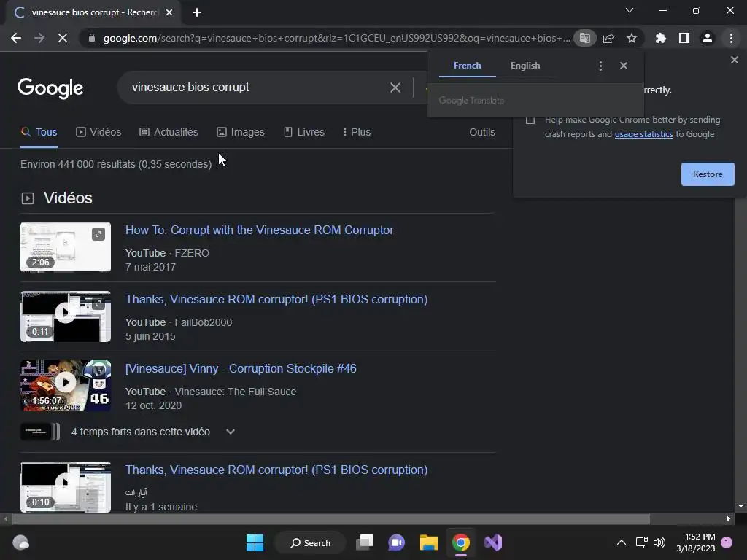Screen dimensions: 747x560
Task: Switch to Livres search tab
Action: tap(304, 133)
